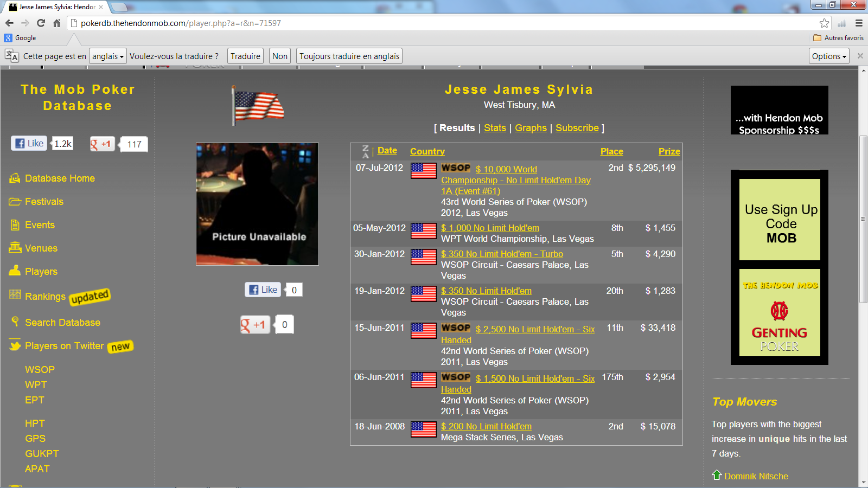Click the large American flag image
The width and height of the screenshot is (868, 488).
(258, 106)
